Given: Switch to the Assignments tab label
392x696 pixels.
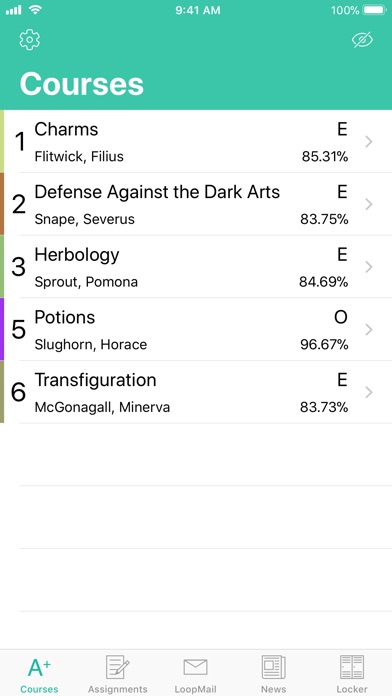Looking at the screenshot, I should (x=118, y=689).
